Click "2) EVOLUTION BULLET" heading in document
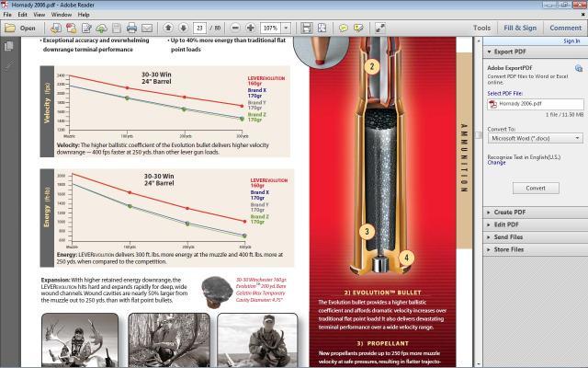This screenshot has height=368, width=588. pos(382,293)
